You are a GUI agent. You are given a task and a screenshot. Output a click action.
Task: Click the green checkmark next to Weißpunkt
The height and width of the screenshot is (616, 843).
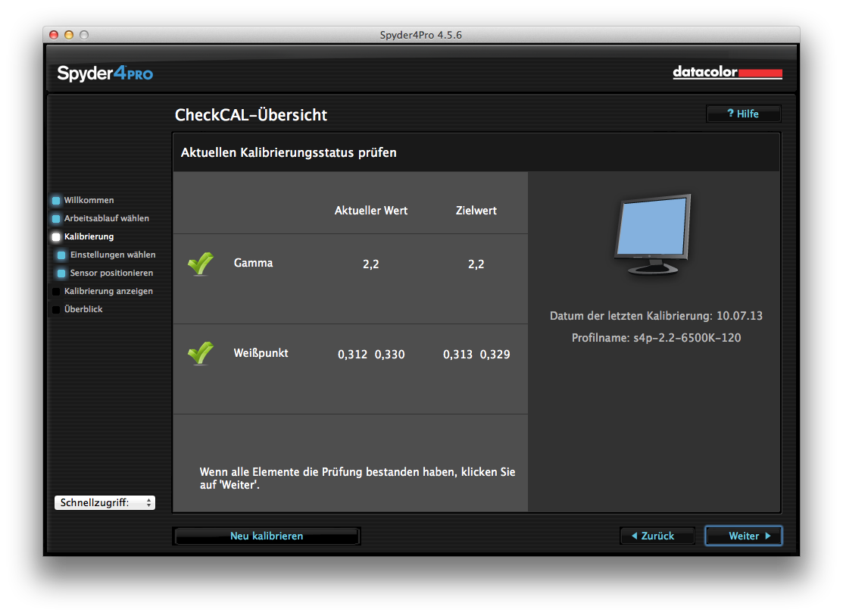[201, 353]
